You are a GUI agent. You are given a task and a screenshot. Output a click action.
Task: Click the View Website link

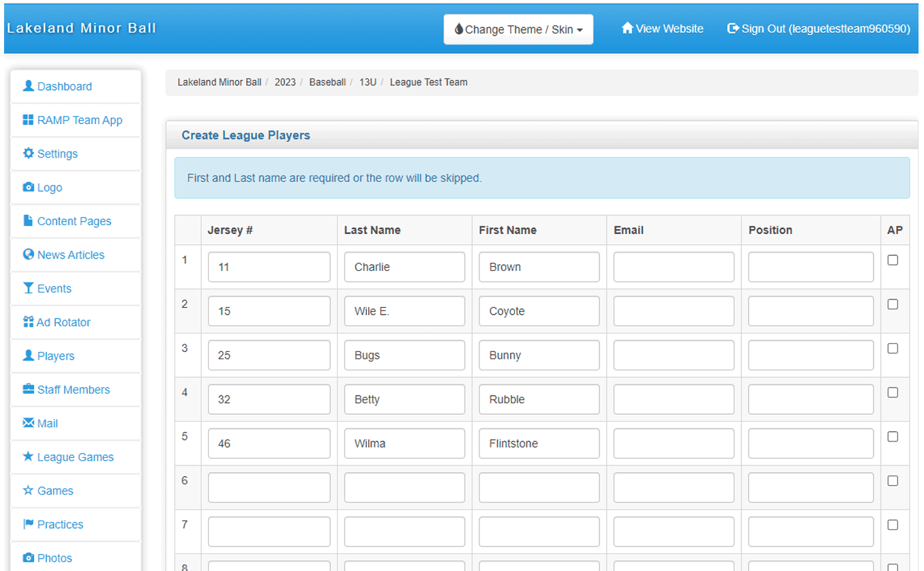click(x=661, y=29)
